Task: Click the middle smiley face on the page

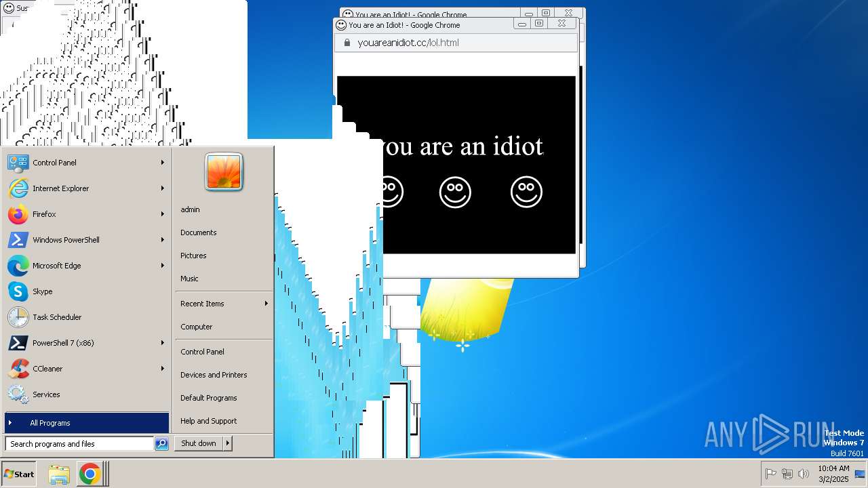Action: click(x=455, y=192)
